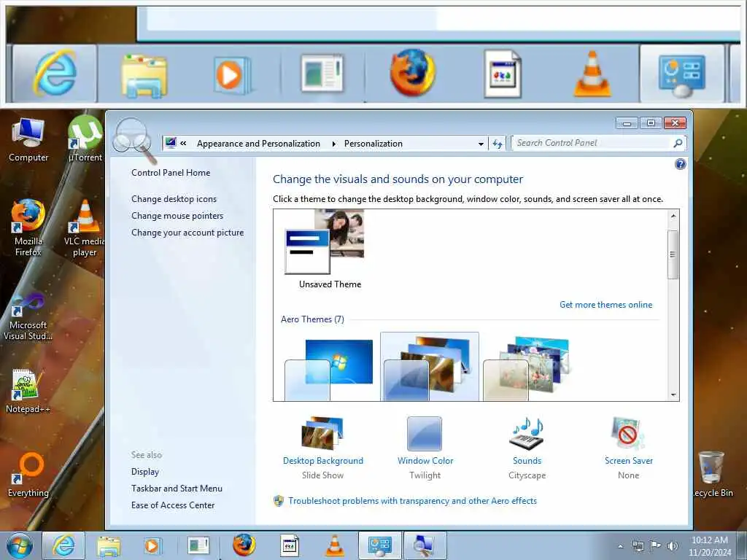Open Internet Explorer from the bottom taskbar
This screenshot has width=747, height=560.
coord(64,545)
